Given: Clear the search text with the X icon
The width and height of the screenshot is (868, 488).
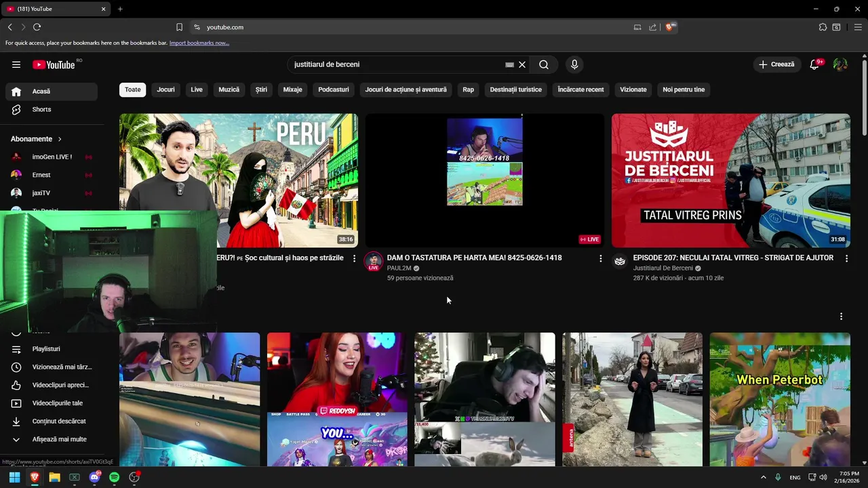Looking at the screenshot, I should 522,64.
